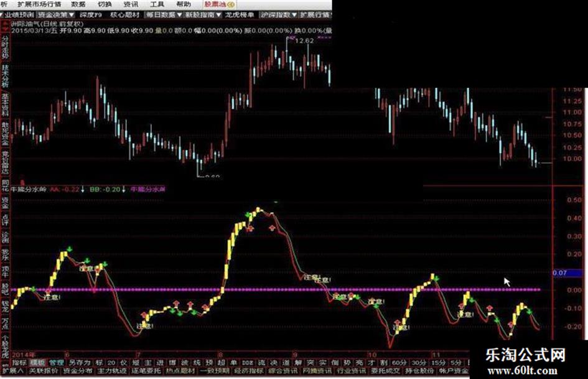Open the 逐笔委托 bottom tab
The image size is (588, 379).
pyautogui.click(x=146, y=371)
